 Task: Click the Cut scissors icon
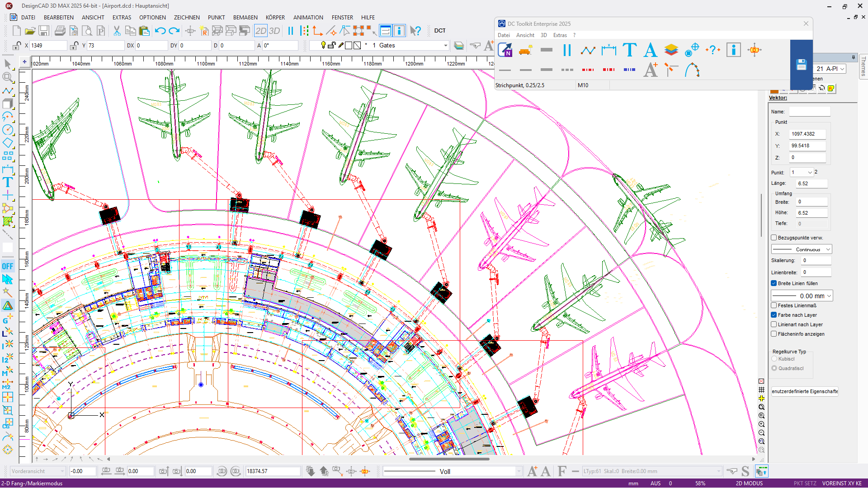pos(117,31)
